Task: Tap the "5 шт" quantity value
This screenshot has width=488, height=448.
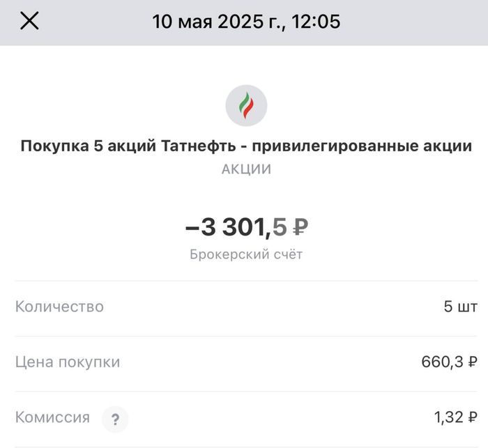Action: tap(460, 307)
